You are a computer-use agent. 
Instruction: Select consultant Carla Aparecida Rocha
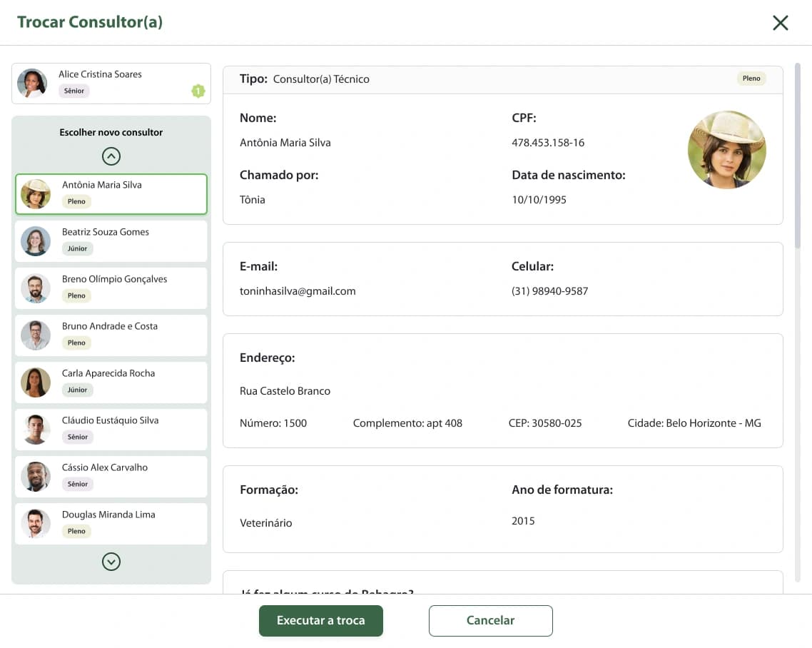[111, 383]
